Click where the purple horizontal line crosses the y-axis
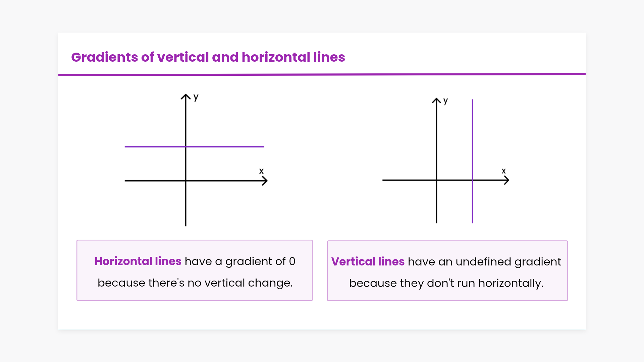The width and height of the screenshot is (644, 362). [x=185, y=146]
